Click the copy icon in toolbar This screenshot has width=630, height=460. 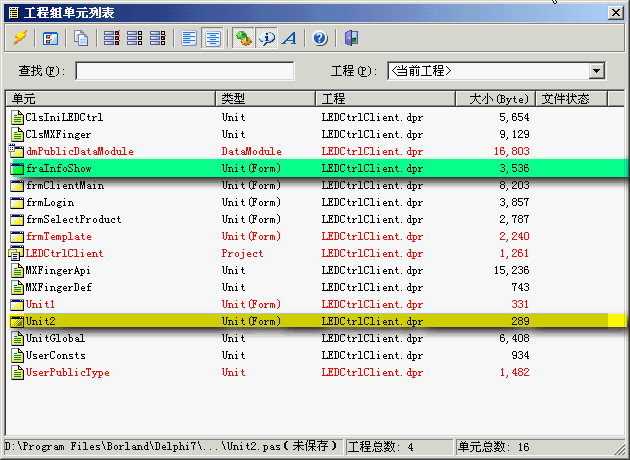[x=80, y=38]
